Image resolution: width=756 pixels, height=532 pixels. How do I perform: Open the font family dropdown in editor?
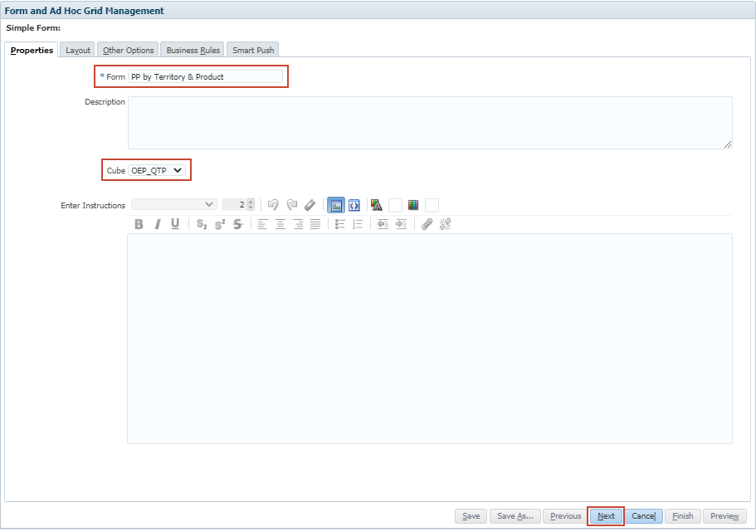(173, 204)
